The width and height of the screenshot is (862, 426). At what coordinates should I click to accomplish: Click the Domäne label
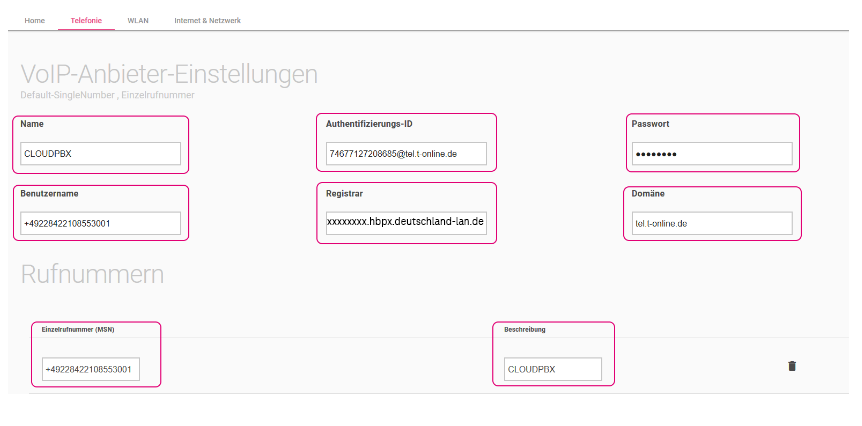pos(648,193)
